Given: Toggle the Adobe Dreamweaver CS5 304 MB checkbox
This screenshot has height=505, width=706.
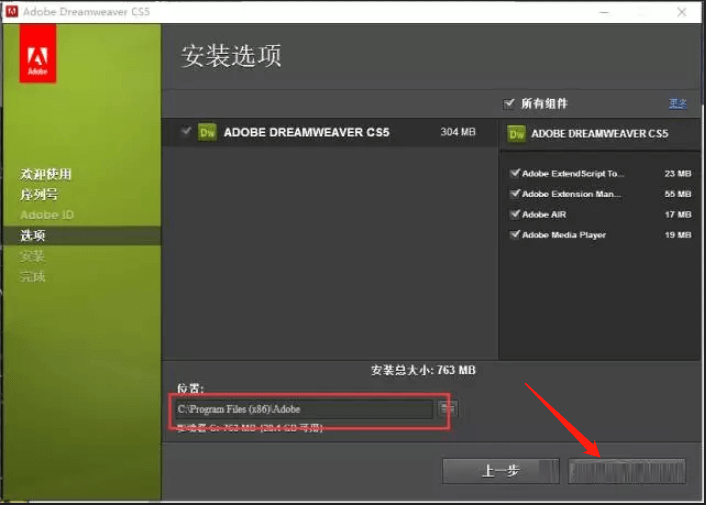Looking at the screenshot, I should click(186, 131).
